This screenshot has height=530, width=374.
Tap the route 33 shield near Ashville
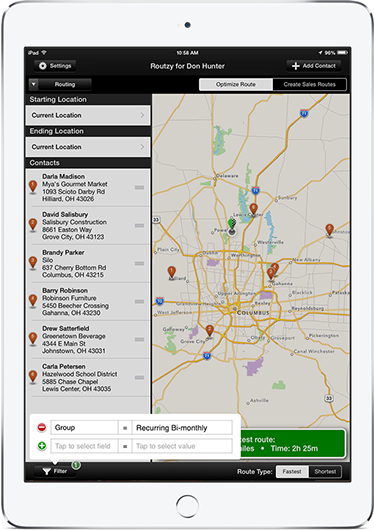coord(329,398)
